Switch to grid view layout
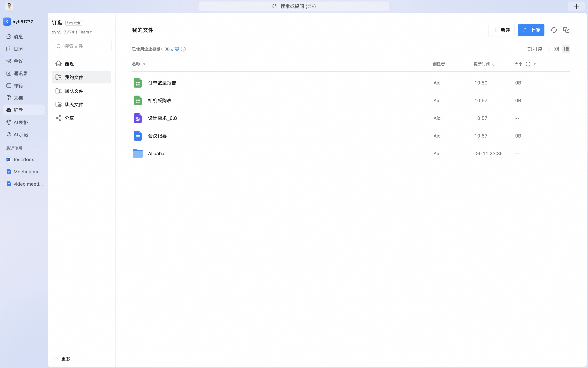The image size is (588, 368). pyautogui.click(x=556, y=49)
